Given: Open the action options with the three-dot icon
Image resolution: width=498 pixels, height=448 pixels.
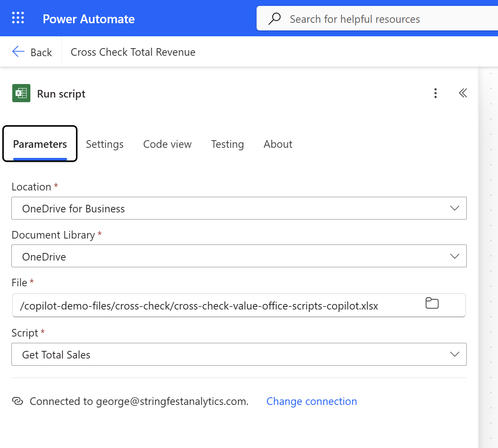Looking at the screenshot, I should coord(435,93).
